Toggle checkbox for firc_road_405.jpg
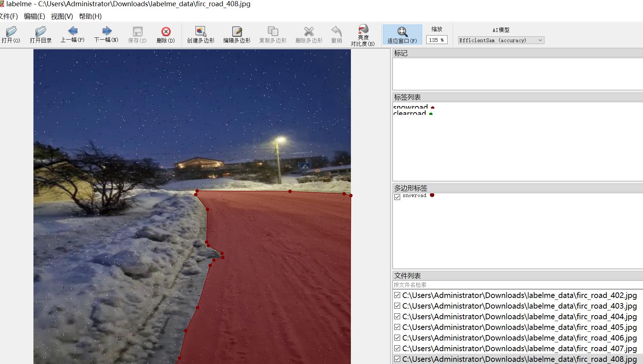This screenshot has height=364, width=643. coord(397,327)
